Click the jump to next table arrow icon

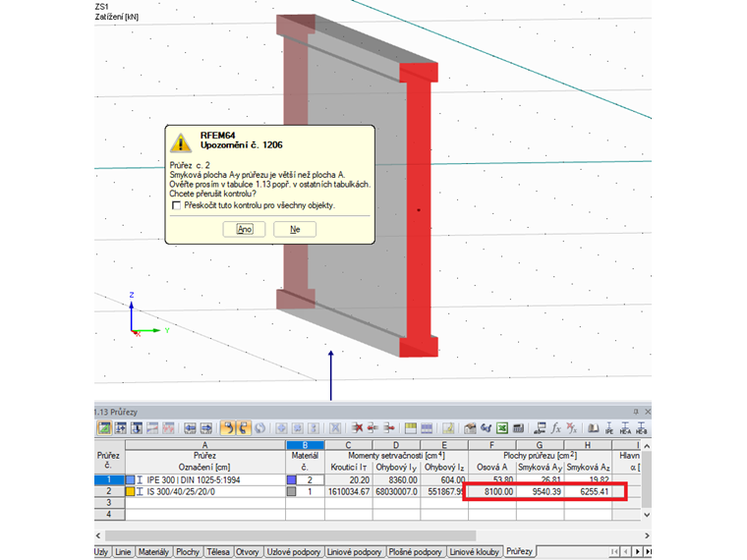(x=205, y=428)
